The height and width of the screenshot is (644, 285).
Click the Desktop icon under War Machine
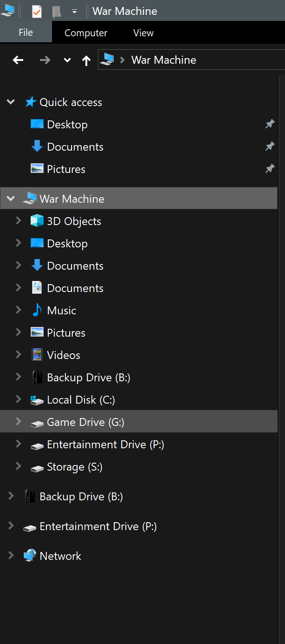coord(37,243)
